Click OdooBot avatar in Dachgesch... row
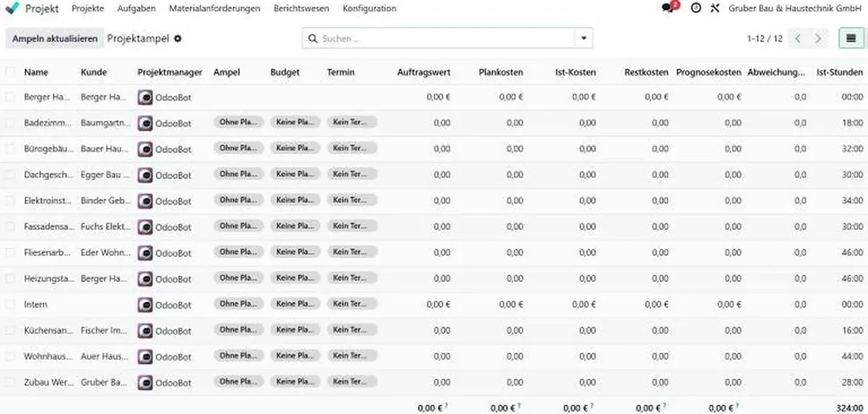Screen dimensions: 868x414 [x=145, y=175]
